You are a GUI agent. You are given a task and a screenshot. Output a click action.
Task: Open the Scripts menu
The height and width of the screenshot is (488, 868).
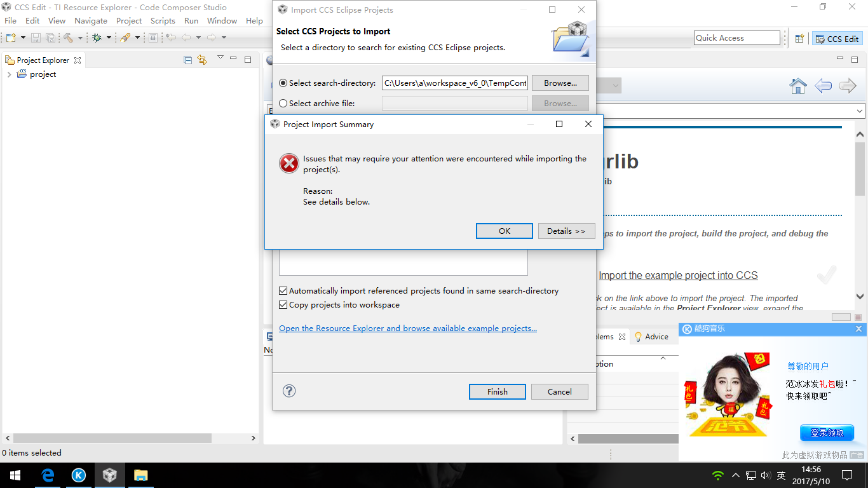[x=163, y=21]
